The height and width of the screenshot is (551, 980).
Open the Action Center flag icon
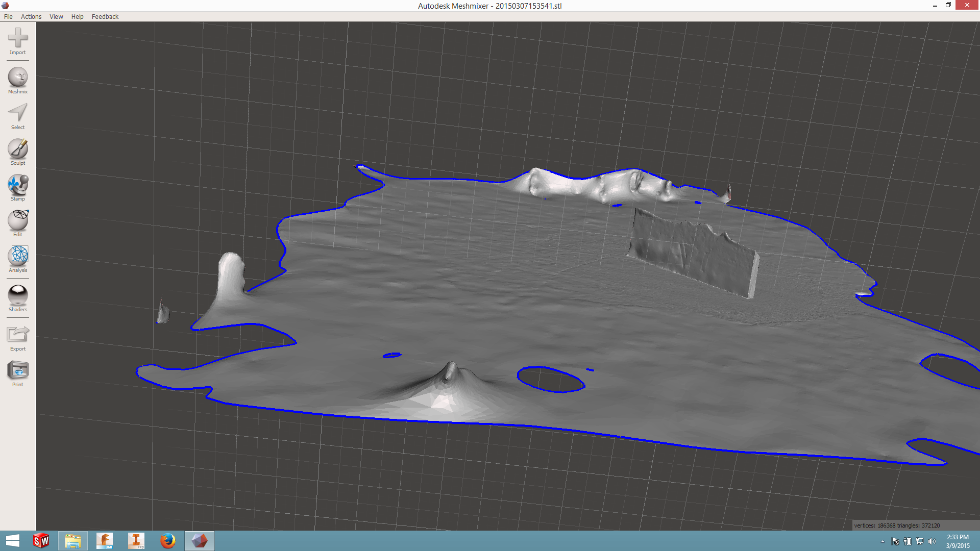(895, 541)
